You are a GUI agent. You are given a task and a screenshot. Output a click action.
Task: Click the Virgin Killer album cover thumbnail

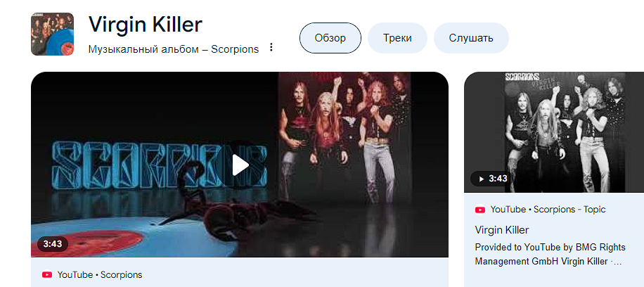(52, 34)
